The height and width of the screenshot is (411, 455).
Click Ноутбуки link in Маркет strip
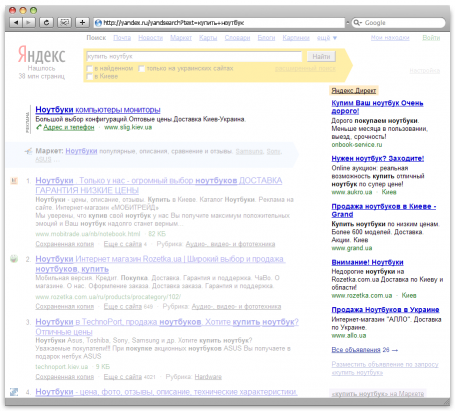(x=81, y=151)
